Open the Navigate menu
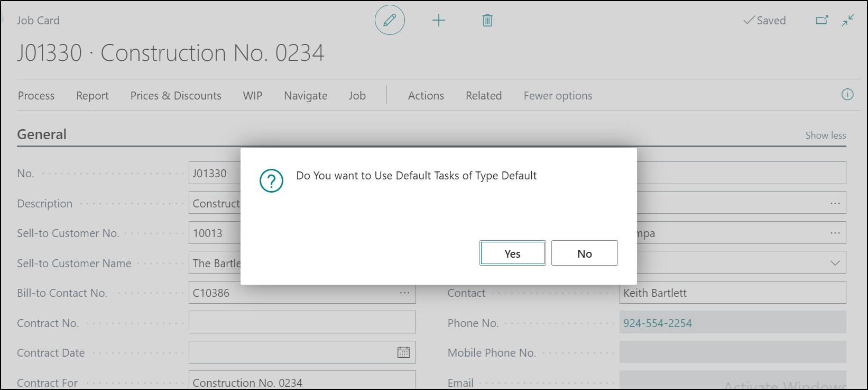Viewport: 868px width, 390px height. [306, 96]
